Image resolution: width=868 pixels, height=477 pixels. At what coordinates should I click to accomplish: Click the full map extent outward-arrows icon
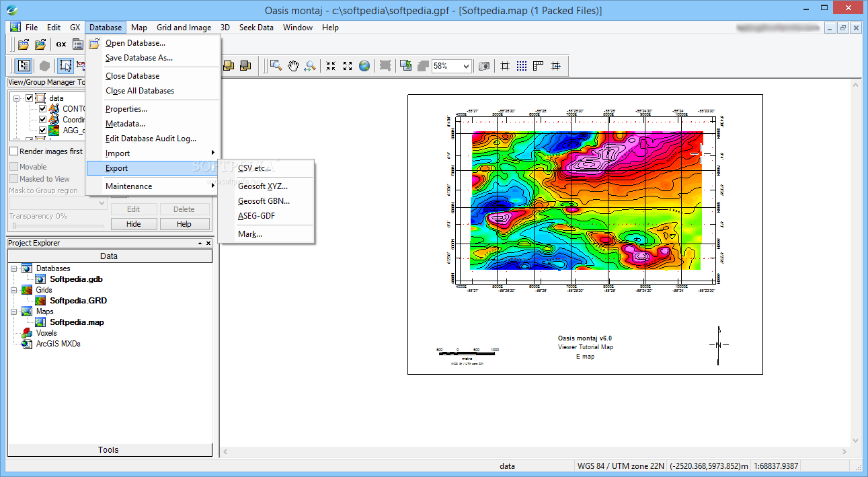tap(348, 65)
